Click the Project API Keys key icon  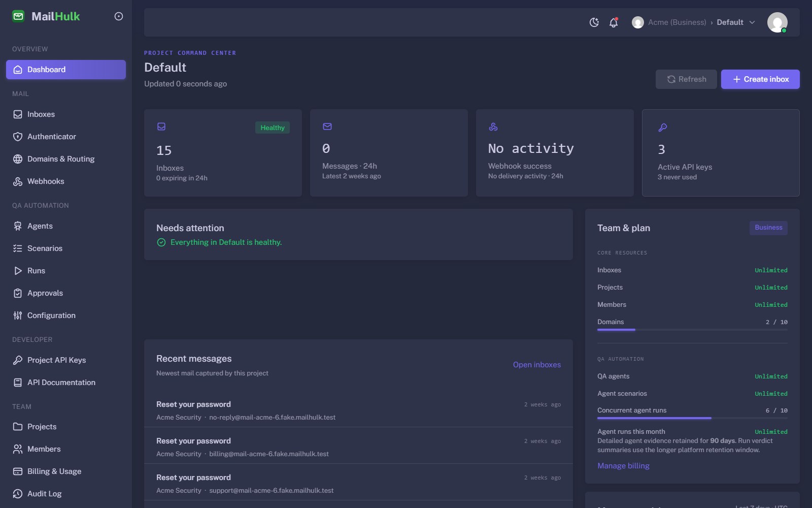[18, 360]
